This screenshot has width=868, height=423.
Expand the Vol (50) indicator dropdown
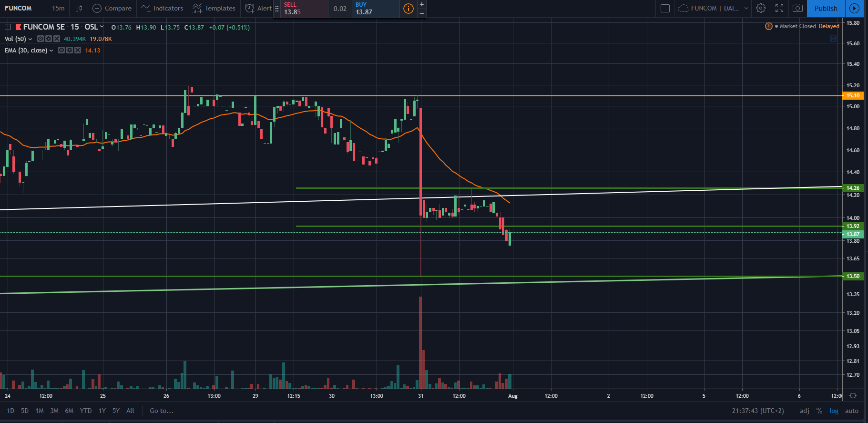[31, 39]
